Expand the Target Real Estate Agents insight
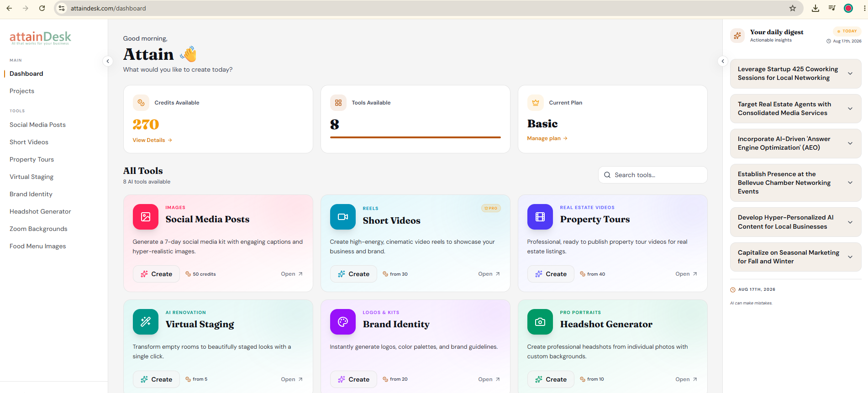Screen dimensions: 868x393 (850, 109)
